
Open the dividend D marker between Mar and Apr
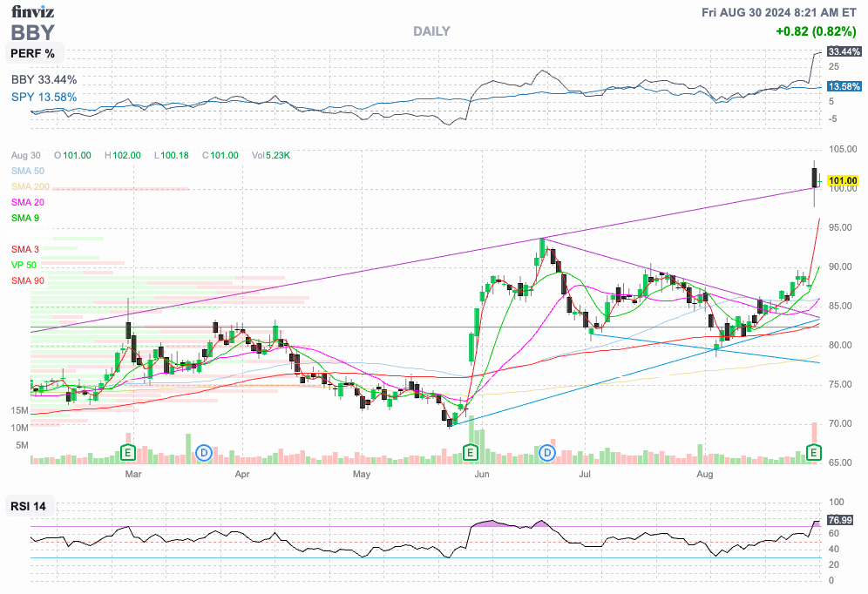tap(204, 453)
